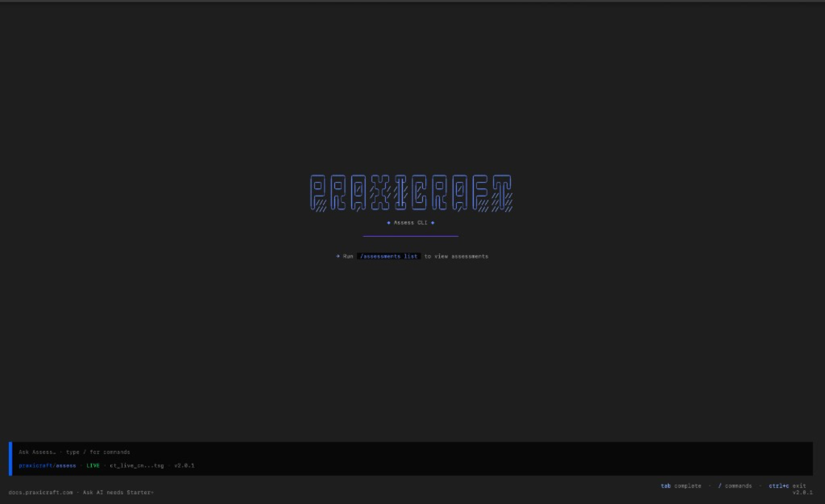This screenshot has width=825, height=504.
Task: Click the 'tab complete' shortcut hint
Action: [681, 486]
